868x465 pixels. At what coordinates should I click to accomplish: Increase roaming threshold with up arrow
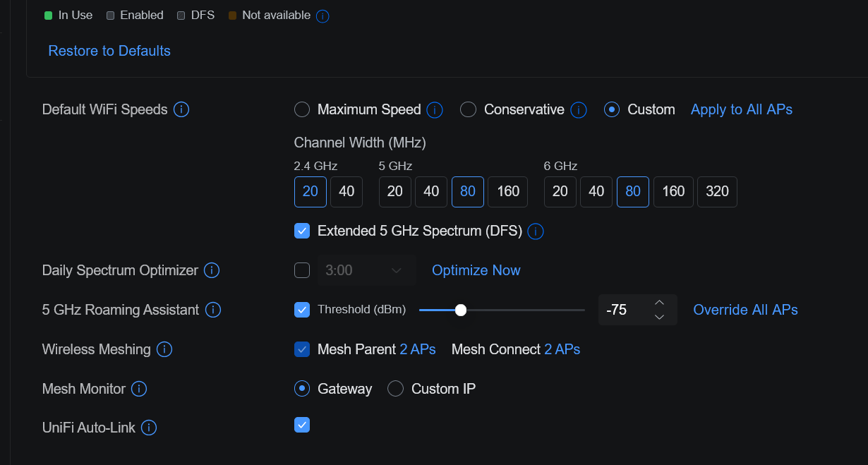[x=659, y=303]
